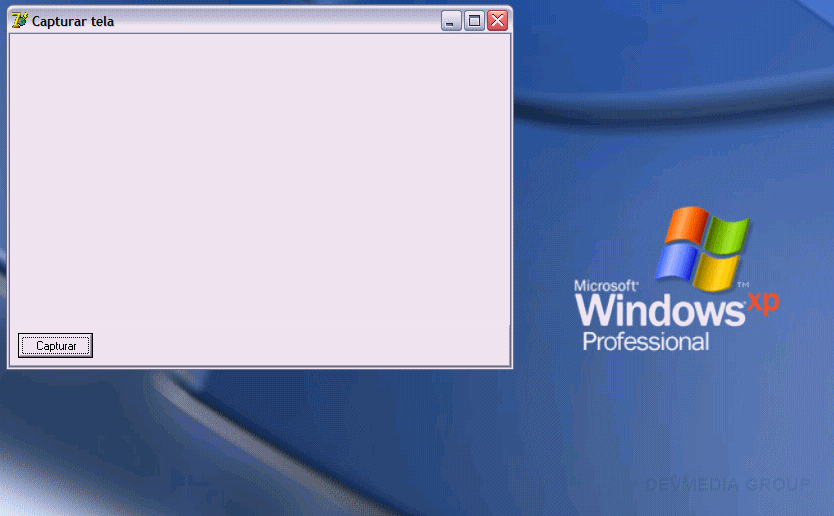Click the yellow pane of Windows flag logo

point(719,271)
